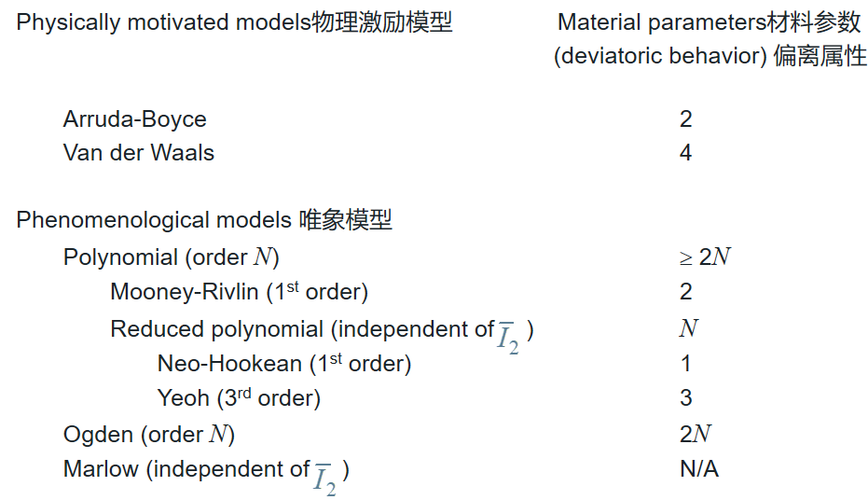
Task: Click the I2 symbol after Reduced polynomial
Action: (x=507, y=337)
